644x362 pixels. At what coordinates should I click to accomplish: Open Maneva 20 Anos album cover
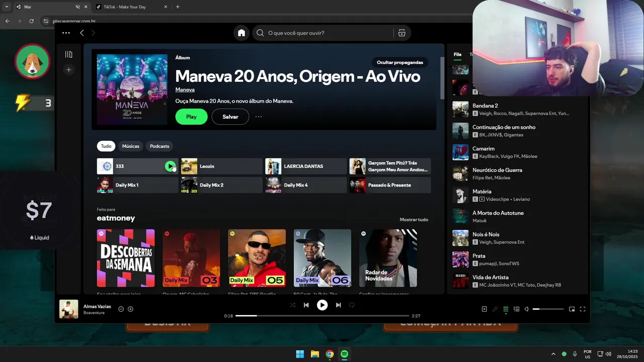(x=132, y=89)
